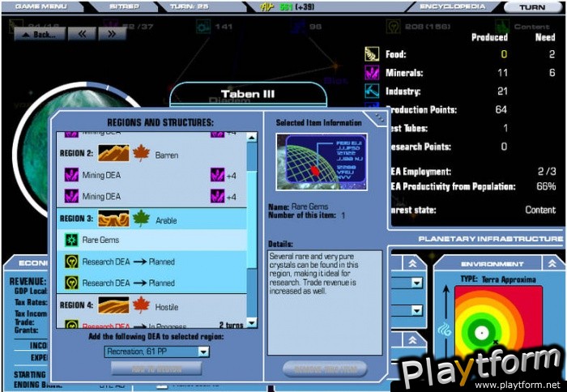Click the Region 3 green leaf icon
Image resolution: width=567 pixels, height=392 pixels.
(x=141, y=219)
